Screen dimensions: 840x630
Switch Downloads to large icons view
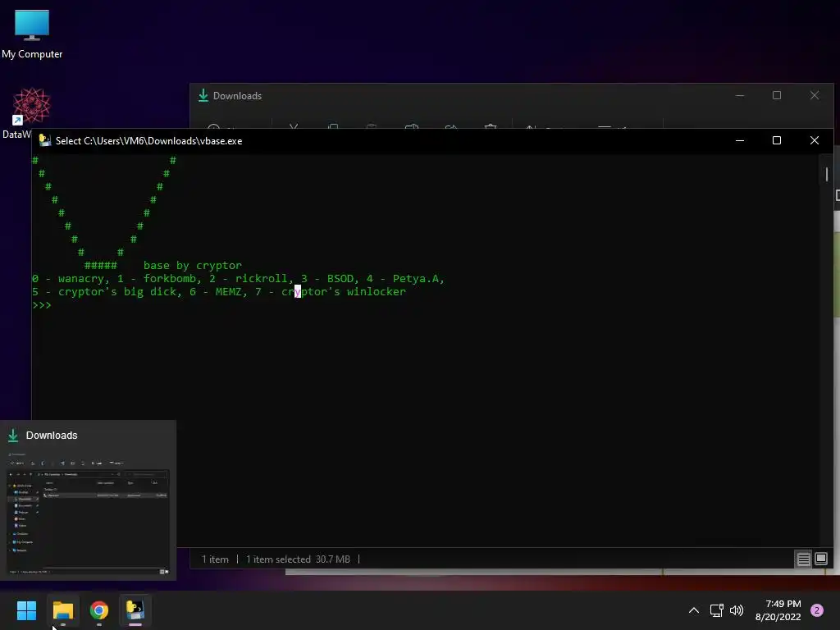(821, 559)
